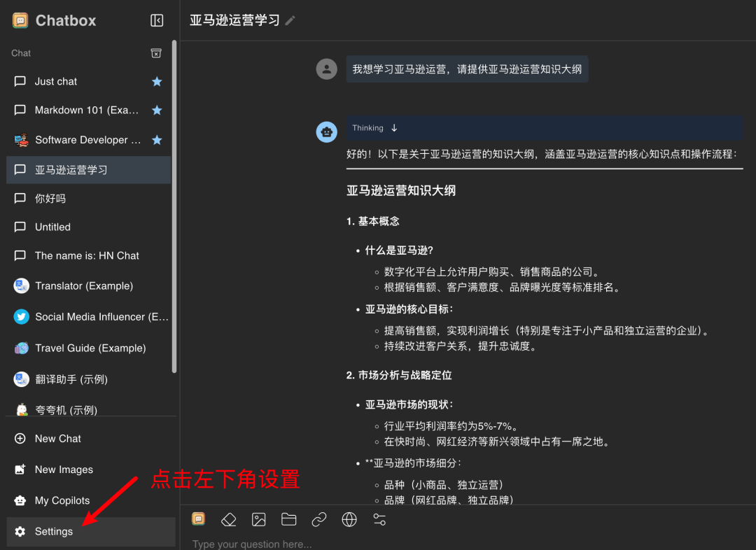Open the Software Developer chat
The width and height of the screenshot is (756, 550).
click(89, 140)
